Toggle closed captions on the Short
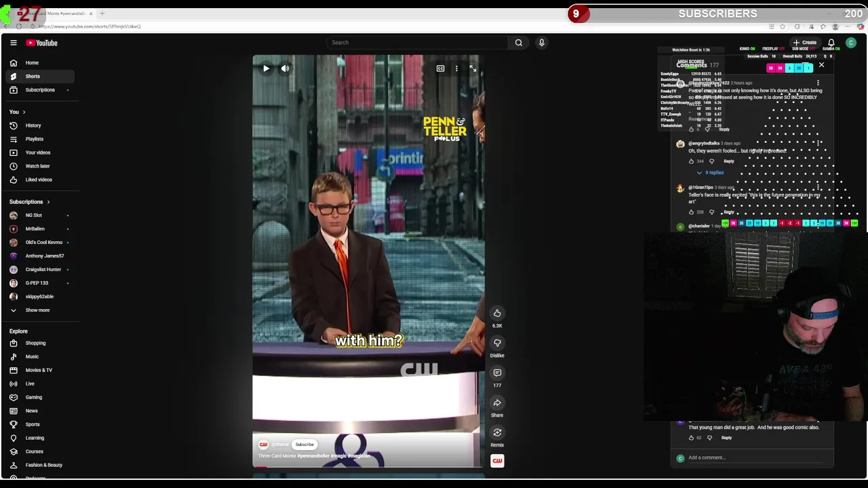This screenshot has width=868, height=488. click(440, 68)
